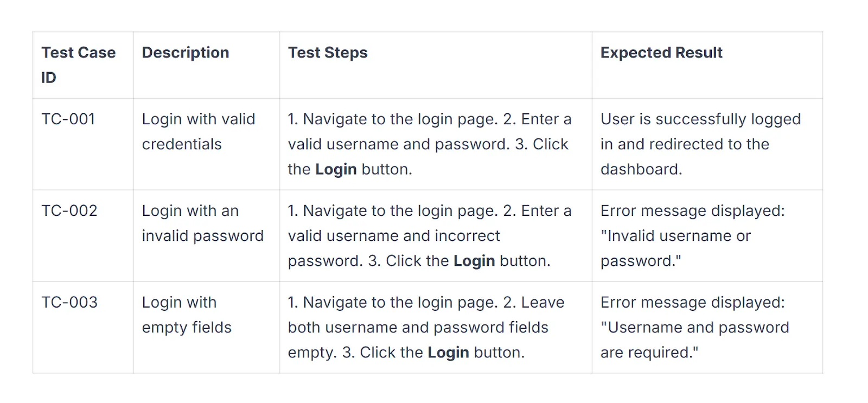Click the bold Login word in TC-003 steps

tap(448, 353)
